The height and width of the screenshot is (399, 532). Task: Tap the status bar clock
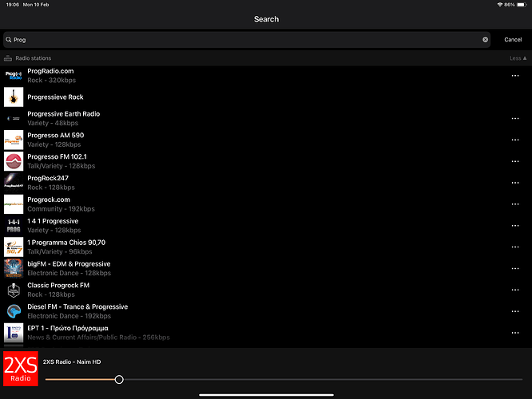(13, 5)
